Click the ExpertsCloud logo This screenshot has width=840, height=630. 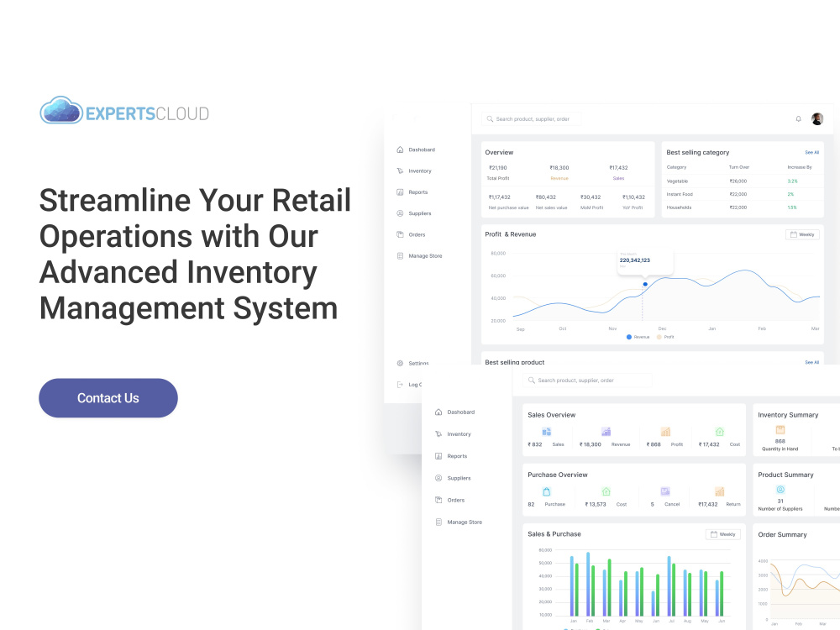124,111
